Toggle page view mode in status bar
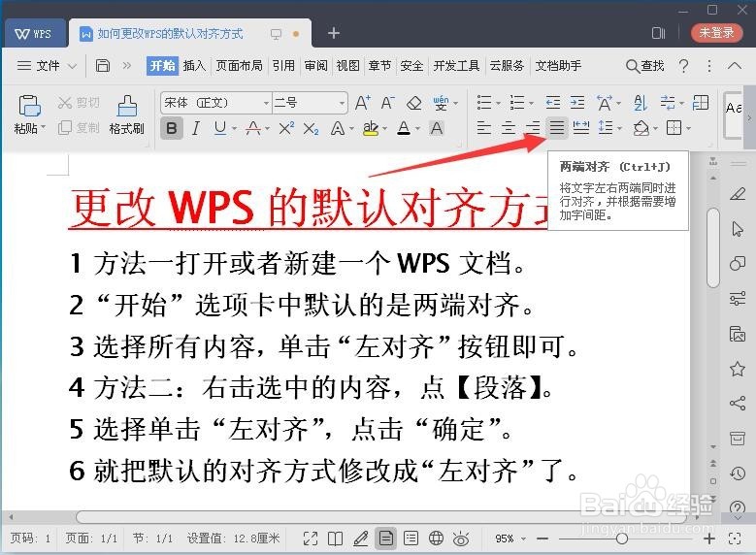756x555 pixels. pos(385,539)
